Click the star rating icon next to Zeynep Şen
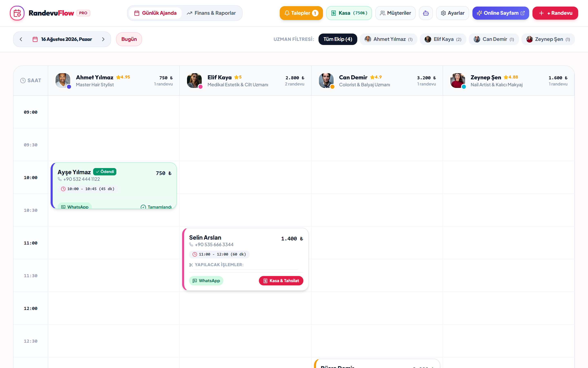 point(506,77)
